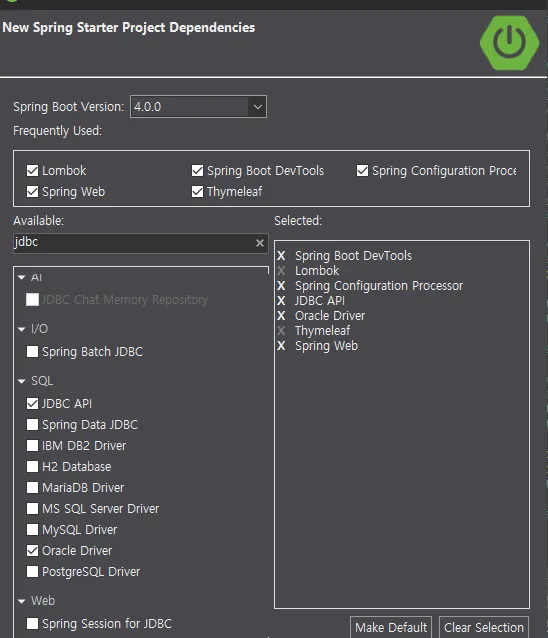Viewport: 548px width, 638px height.
Task: Click the I/O category label
Action: tap(39, 329)
